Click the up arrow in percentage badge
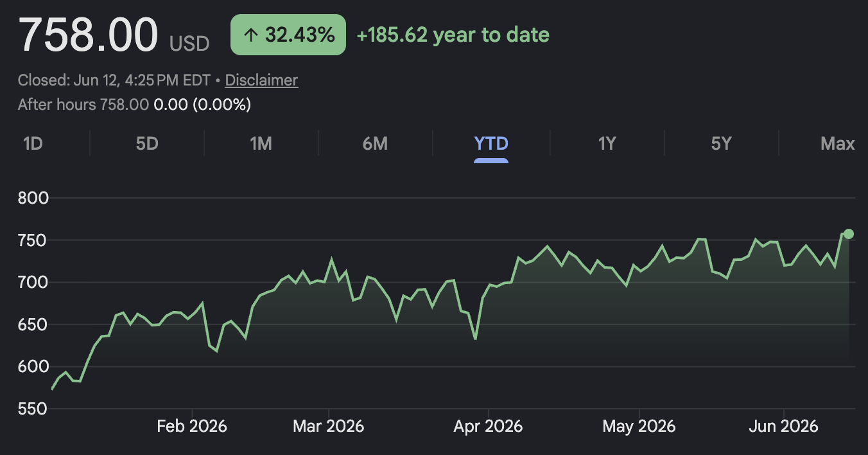This screenshot has width=868, height=455. (x=251, y=35)
